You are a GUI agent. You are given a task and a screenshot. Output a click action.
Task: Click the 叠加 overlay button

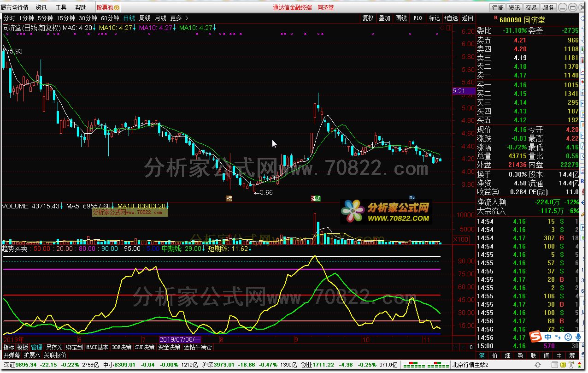point(385,18)
